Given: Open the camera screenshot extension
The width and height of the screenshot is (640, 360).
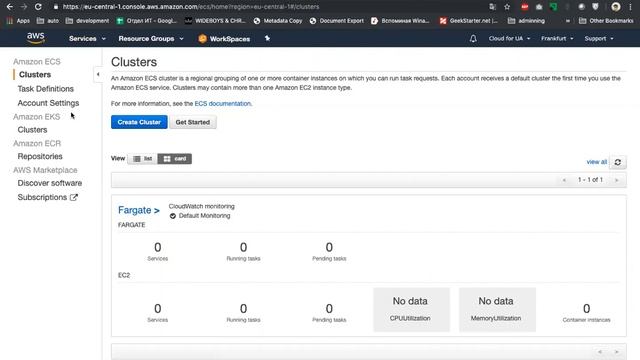Looking at the screenshot, I should (539, 7).
